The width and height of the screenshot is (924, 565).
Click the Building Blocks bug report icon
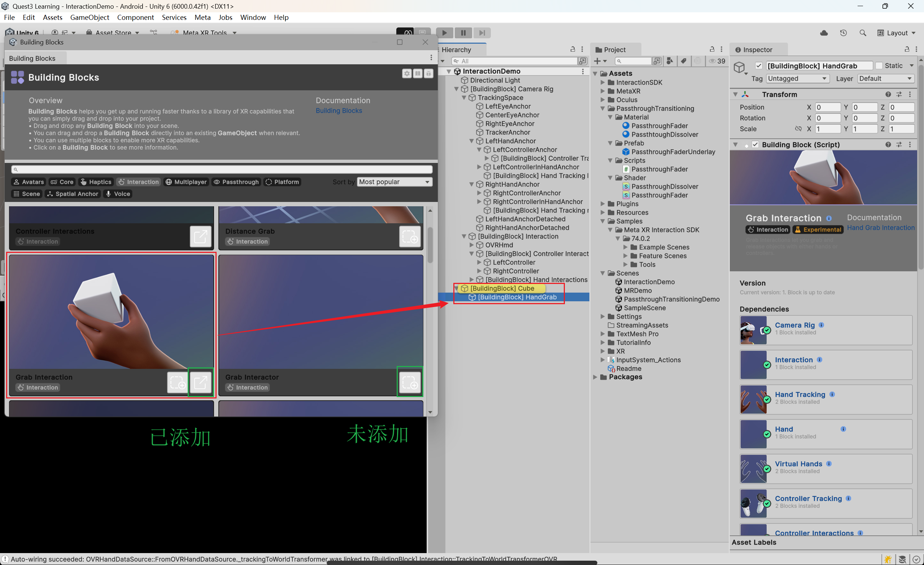[x=429, y=74]
